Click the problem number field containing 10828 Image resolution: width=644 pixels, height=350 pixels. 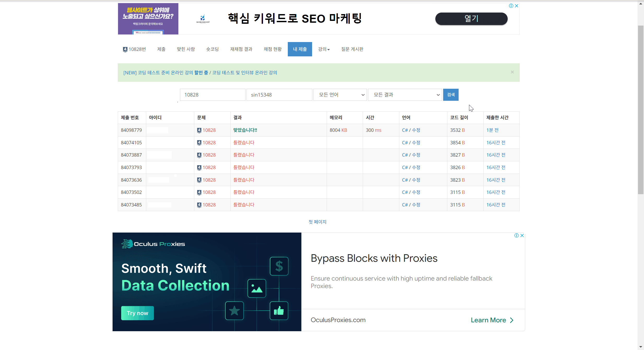(212, 95)
